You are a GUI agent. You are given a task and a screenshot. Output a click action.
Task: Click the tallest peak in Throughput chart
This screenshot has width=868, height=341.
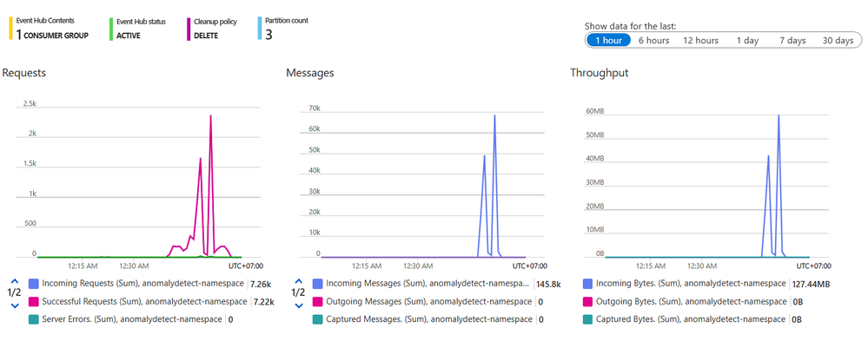tap(779, 115)
